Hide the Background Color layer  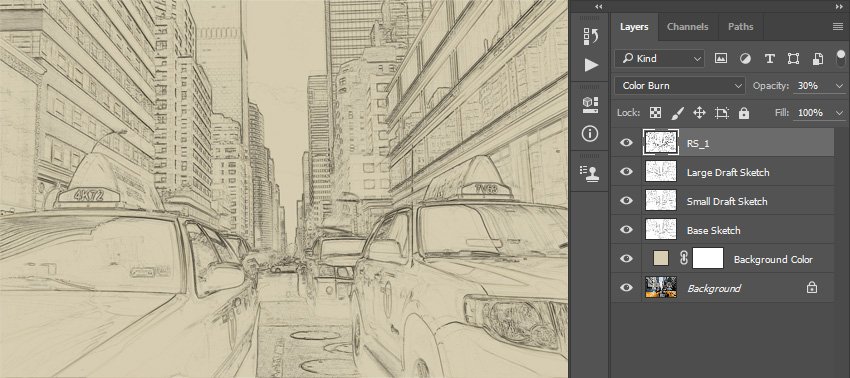626,259
